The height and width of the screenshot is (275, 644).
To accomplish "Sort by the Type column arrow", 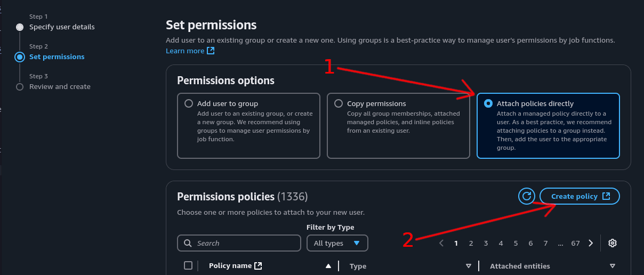I will pos(469,266).
